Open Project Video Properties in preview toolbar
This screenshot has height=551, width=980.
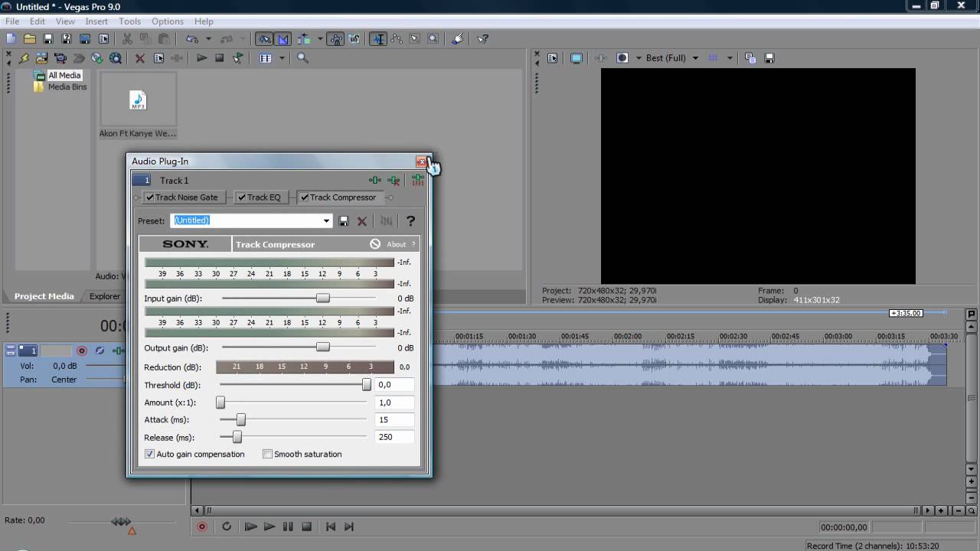point(553,58)
